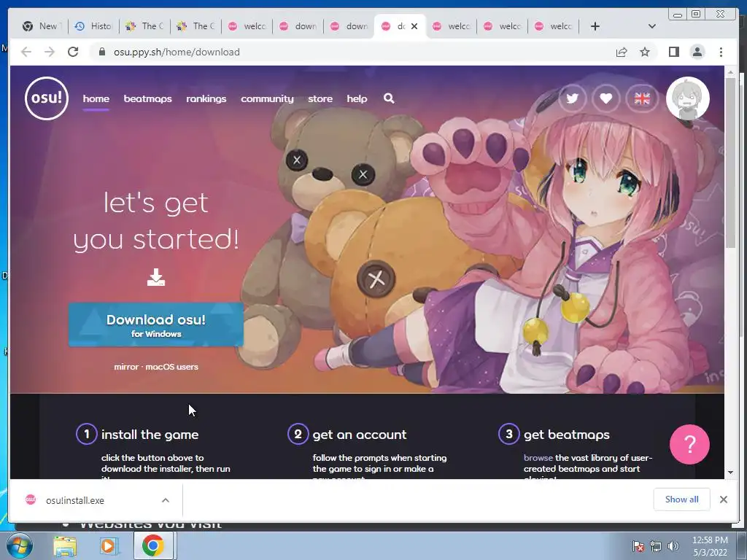747x560 pixels.
Task: Click Show all downloads
Action: coord(682,499)
